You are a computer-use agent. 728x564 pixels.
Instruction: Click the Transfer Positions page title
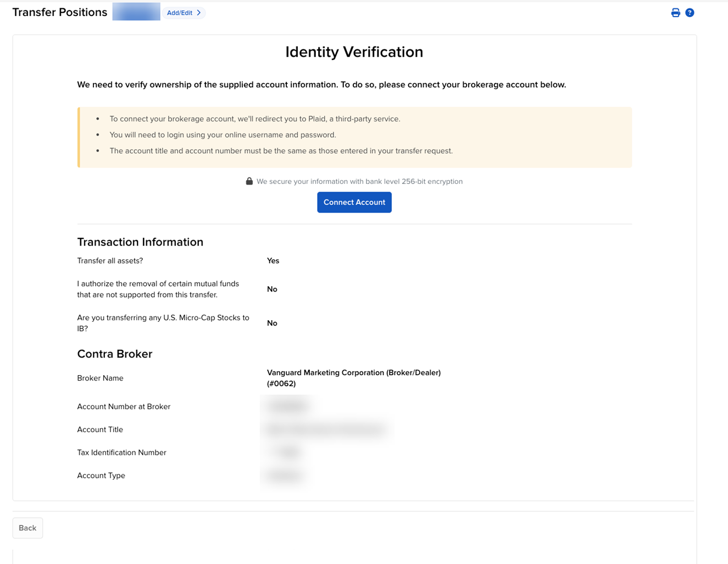coord(59,12)
